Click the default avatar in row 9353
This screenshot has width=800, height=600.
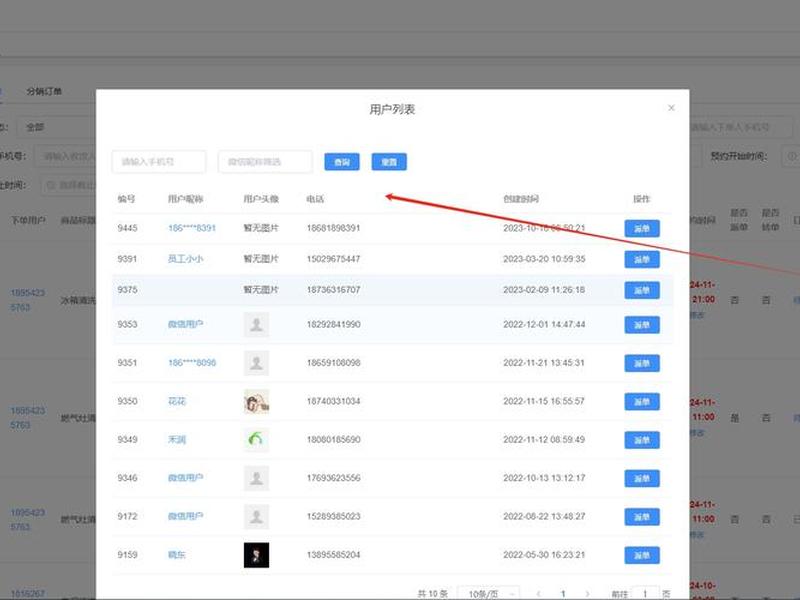256,324
